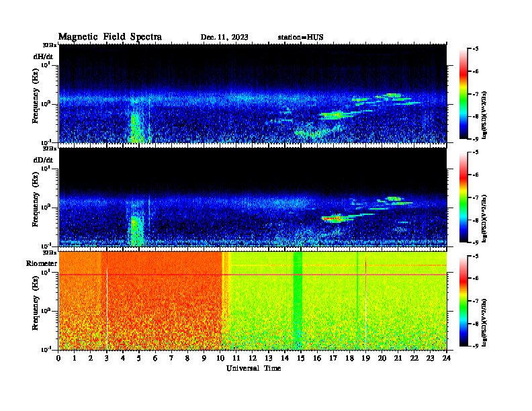Screen dimensions: 532x411
Task: Click hour 5 on the Universal Time axis
Action: tap(139, 358)
